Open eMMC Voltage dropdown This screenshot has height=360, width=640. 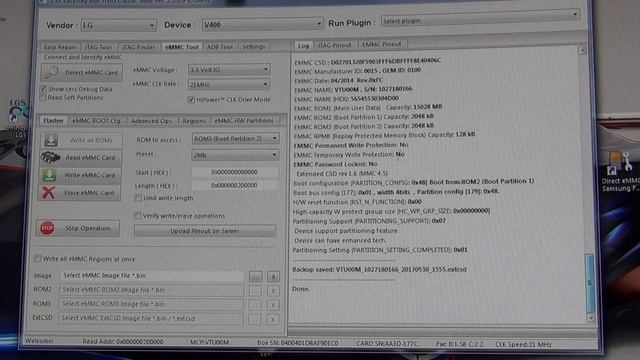pyautogui.click(x=229, y=70)
